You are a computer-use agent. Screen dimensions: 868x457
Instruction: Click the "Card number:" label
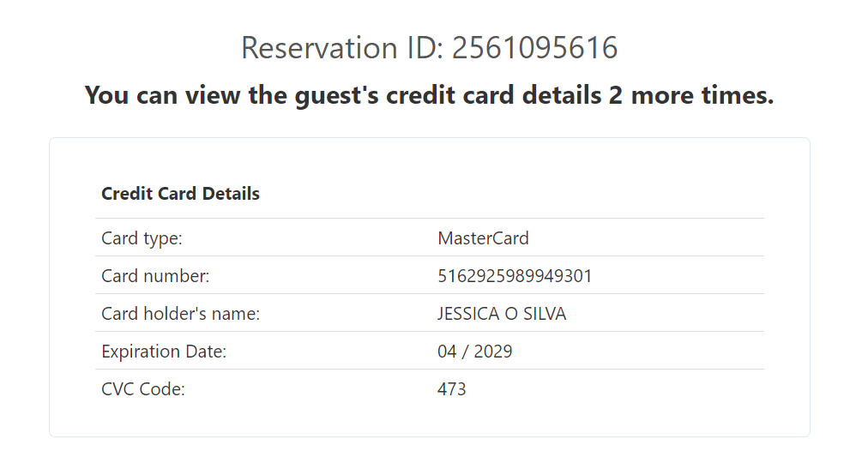(x=155, y=276)
